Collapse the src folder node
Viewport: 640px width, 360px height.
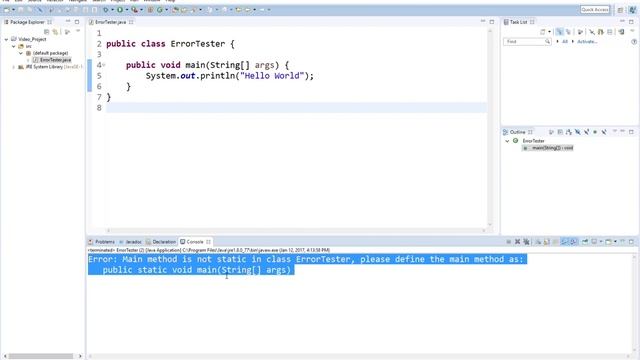13,46
